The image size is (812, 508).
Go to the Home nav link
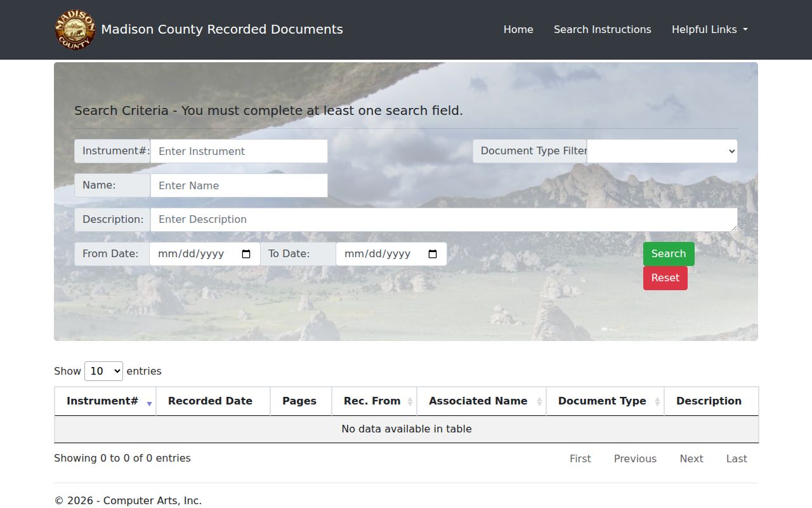point(518,30)
